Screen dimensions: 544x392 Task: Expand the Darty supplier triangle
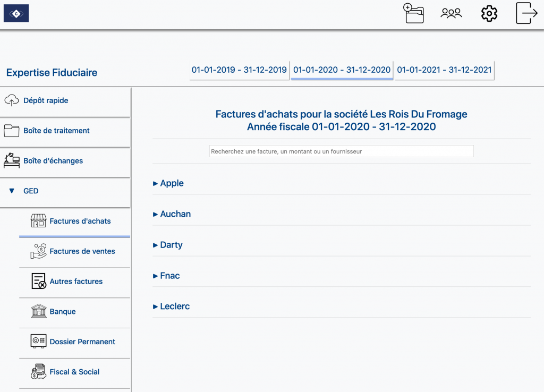click(156, 245)
